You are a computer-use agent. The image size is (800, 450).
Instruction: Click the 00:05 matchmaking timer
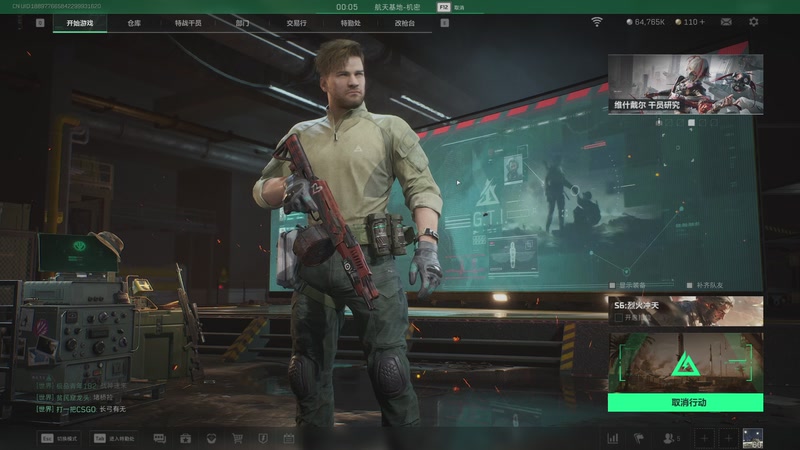[x=347, y=7]
